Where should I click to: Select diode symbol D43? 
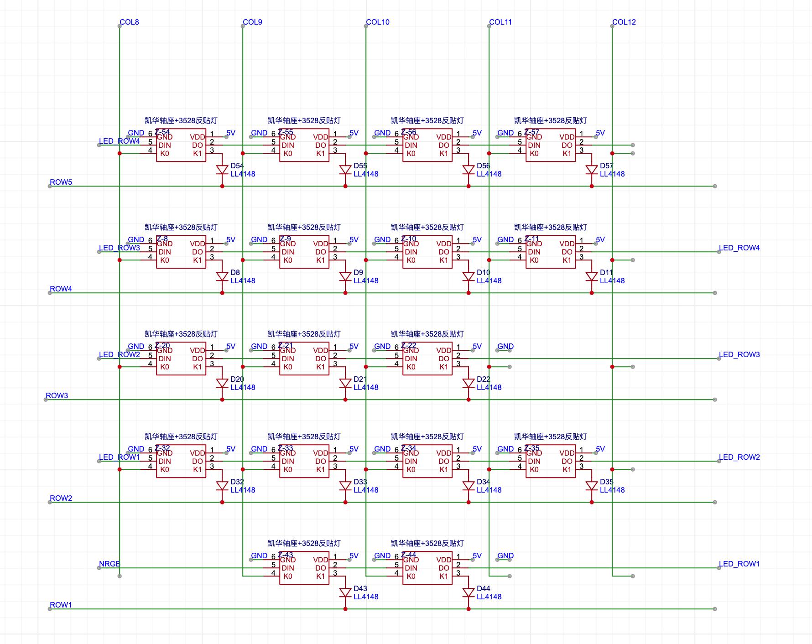[345, 592]
